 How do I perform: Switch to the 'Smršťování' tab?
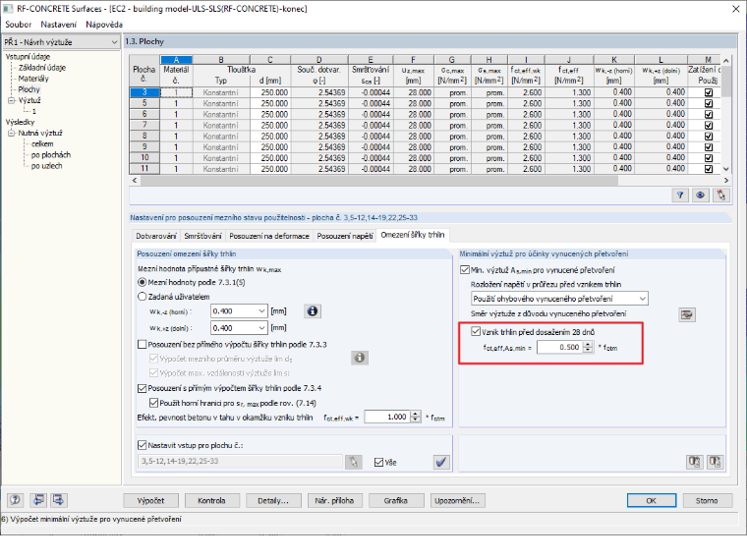[x=202, y=236]
